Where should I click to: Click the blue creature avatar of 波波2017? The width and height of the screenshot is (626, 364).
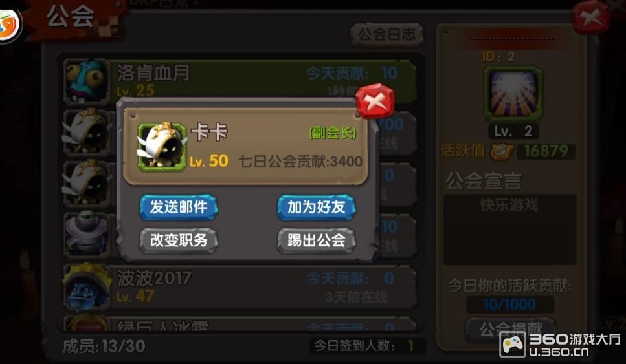point(87,287)
